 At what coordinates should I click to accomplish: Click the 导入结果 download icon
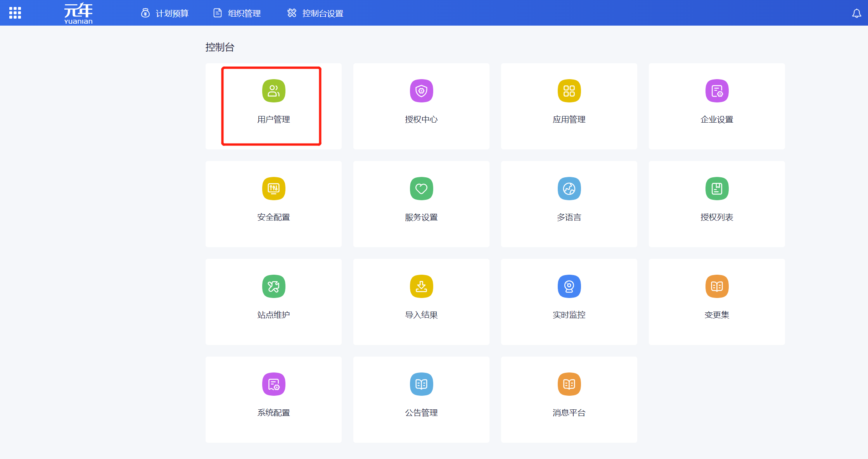click(421, 287)
